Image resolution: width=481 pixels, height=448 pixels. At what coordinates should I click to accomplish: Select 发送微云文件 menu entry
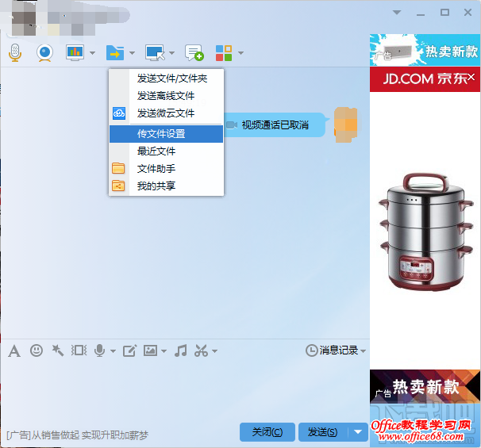tap(166, 113)
